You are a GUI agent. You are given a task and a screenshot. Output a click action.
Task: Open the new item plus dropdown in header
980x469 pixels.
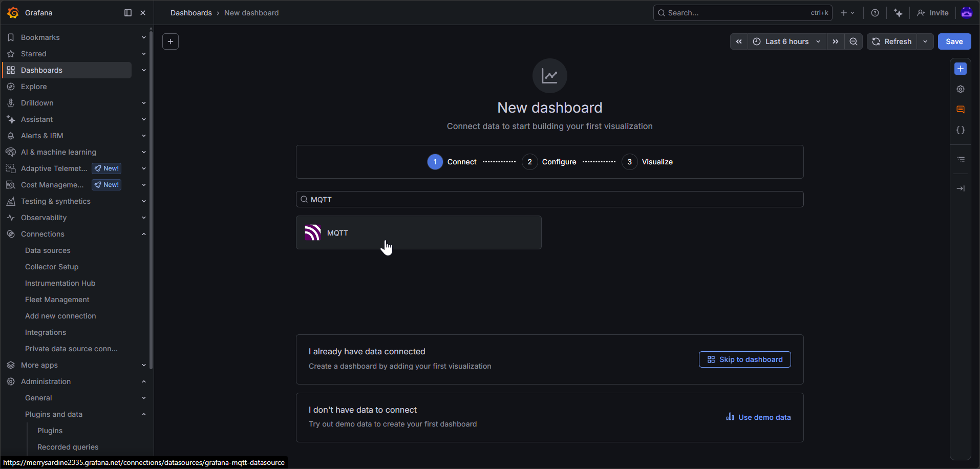pos(847,13)
